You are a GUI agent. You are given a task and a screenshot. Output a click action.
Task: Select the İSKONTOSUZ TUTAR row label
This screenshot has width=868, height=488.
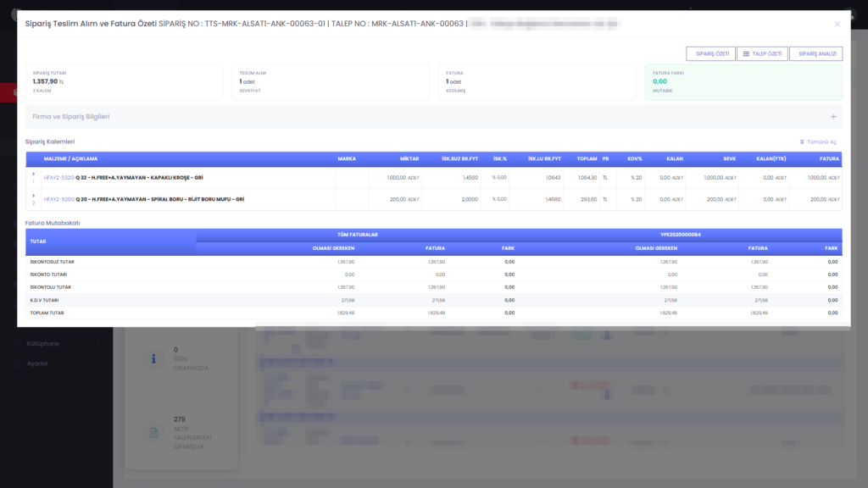(52, 263)
